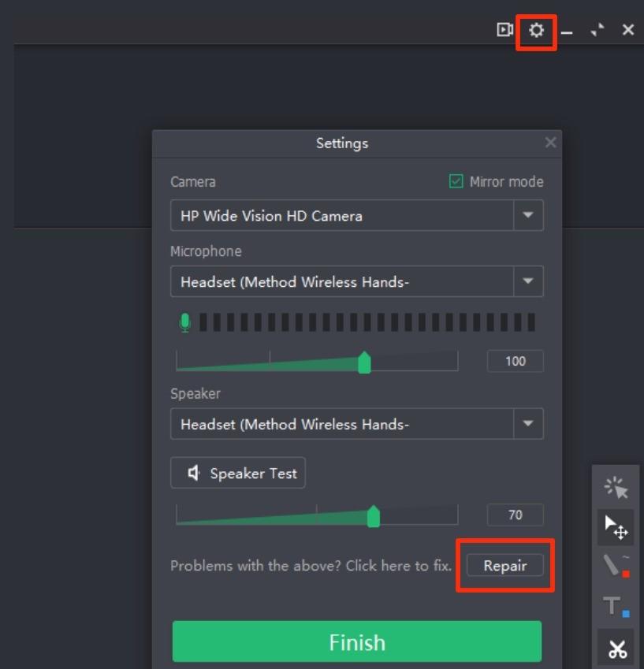Minimize the main application window
The height and width of the screenshot is (669, 644).
pyautogui.click(x=567, y=32)
